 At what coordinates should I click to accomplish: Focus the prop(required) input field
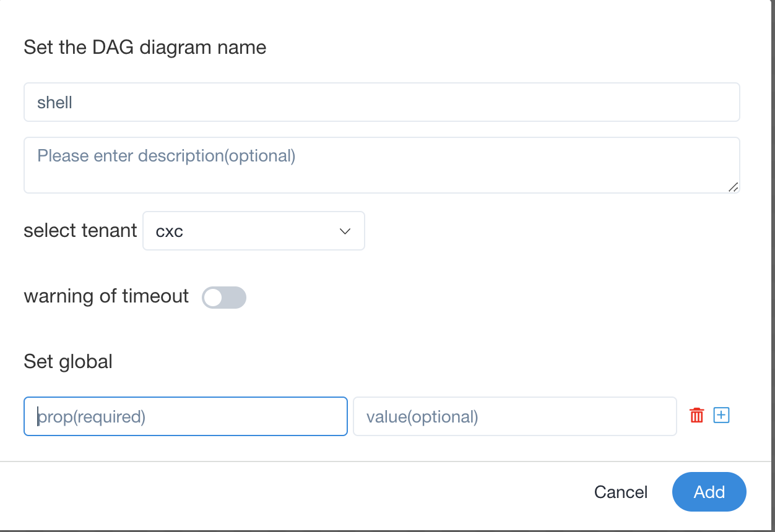click(186, 416)
